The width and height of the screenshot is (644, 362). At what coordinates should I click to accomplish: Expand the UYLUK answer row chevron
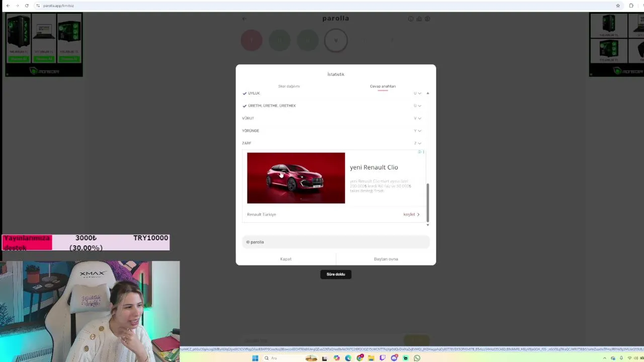[420, 93]
